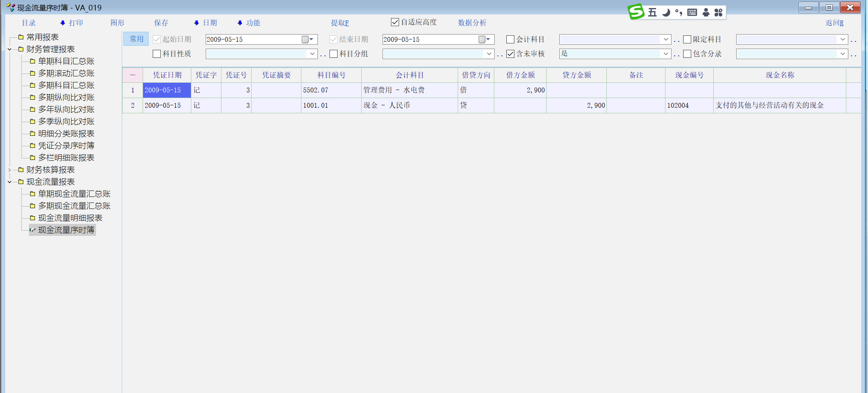
Task: Select the 凭证分录序时簿 report
Action: 66,146
